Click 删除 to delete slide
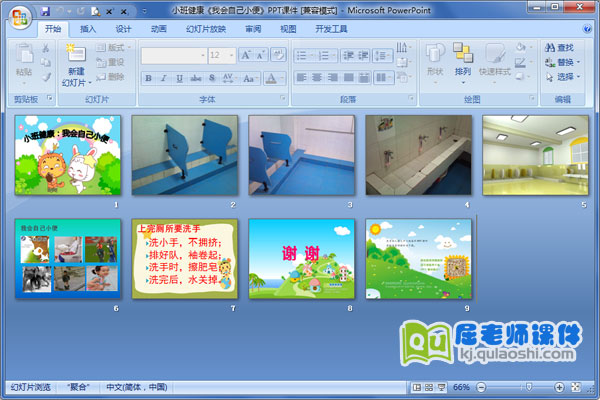 (x=110, y=77)
